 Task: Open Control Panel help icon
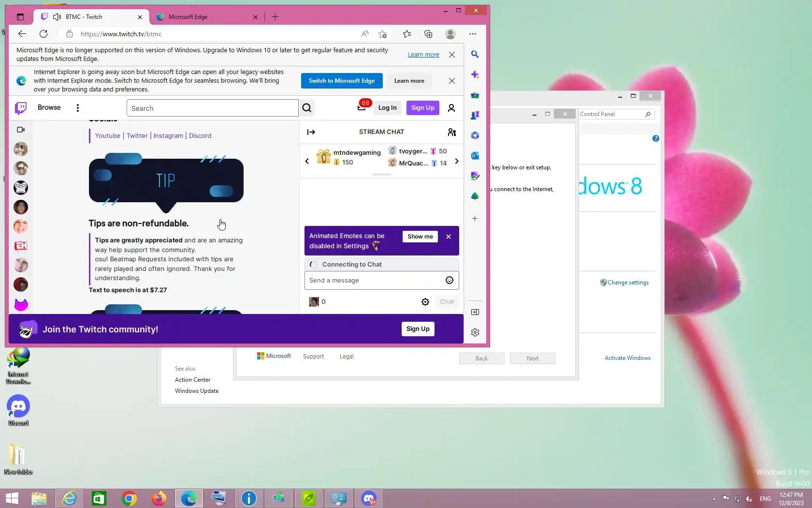click(x=655, y=138)
